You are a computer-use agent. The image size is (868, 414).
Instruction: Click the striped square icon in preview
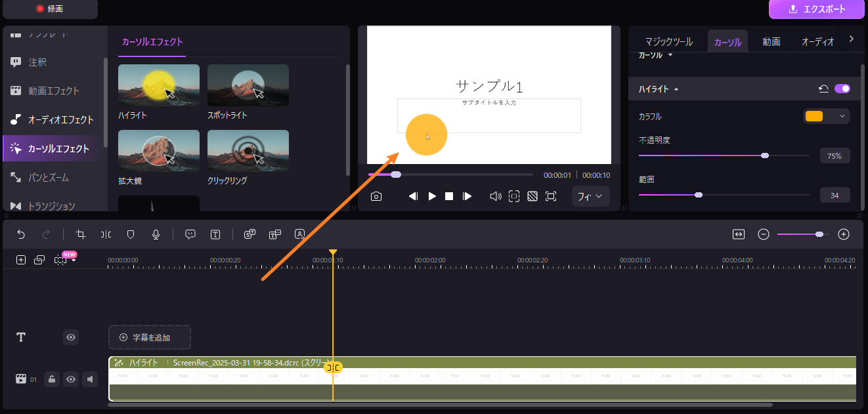coord(532,196)
